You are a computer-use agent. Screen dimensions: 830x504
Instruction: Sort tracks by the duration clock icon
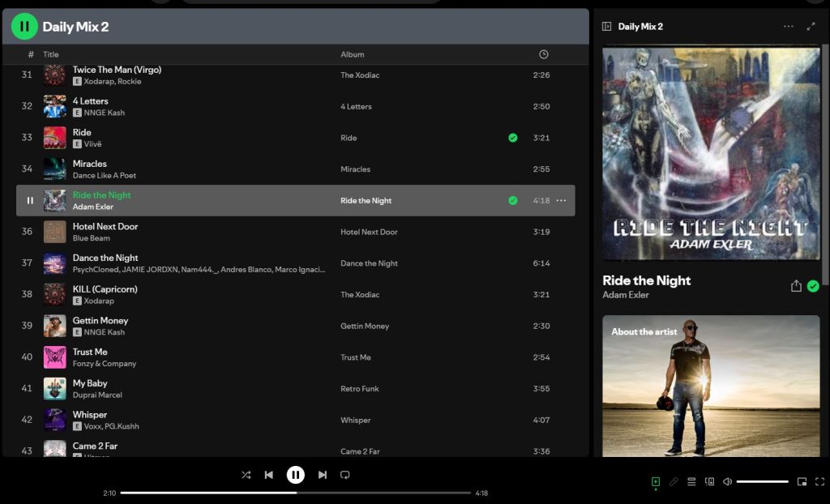pyautogui.click(x=544, y=54)
